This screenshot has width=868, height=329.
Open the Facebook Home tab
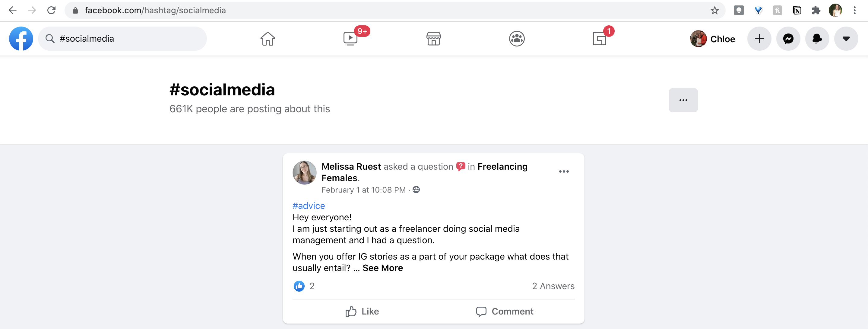268,39
